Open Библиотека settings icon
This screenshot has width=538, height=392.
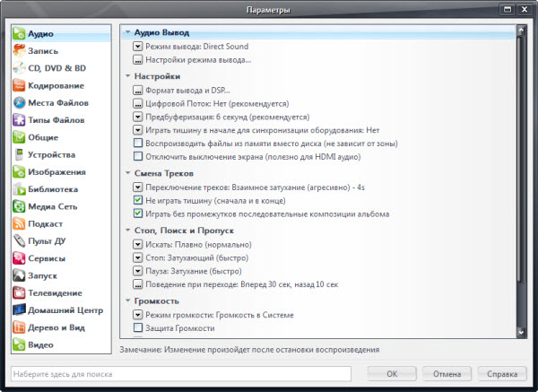(x=18, y=189)
